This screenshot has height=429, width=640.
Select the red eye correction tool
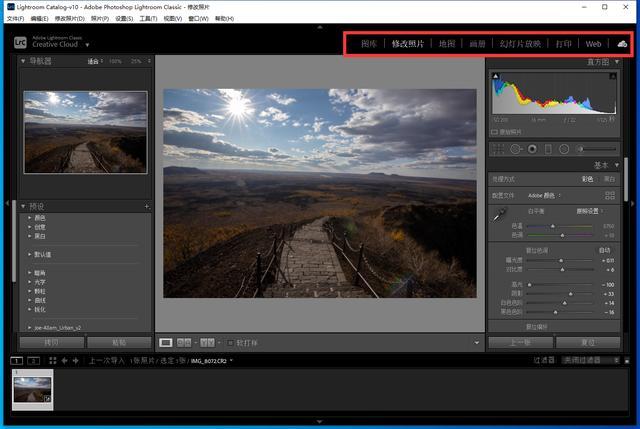pos(532,149)
